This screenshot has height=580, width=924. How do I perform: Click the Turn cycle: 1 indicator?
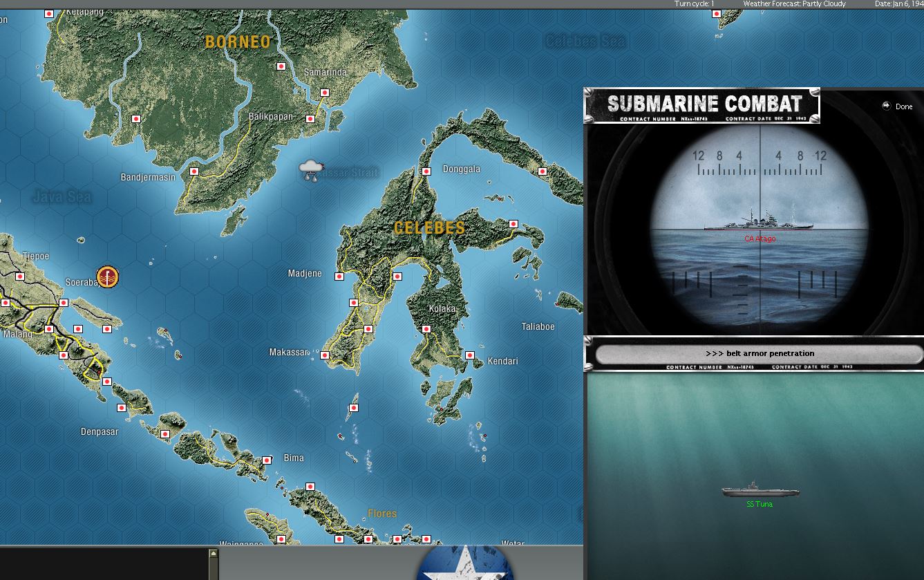(x=695, y=4)
